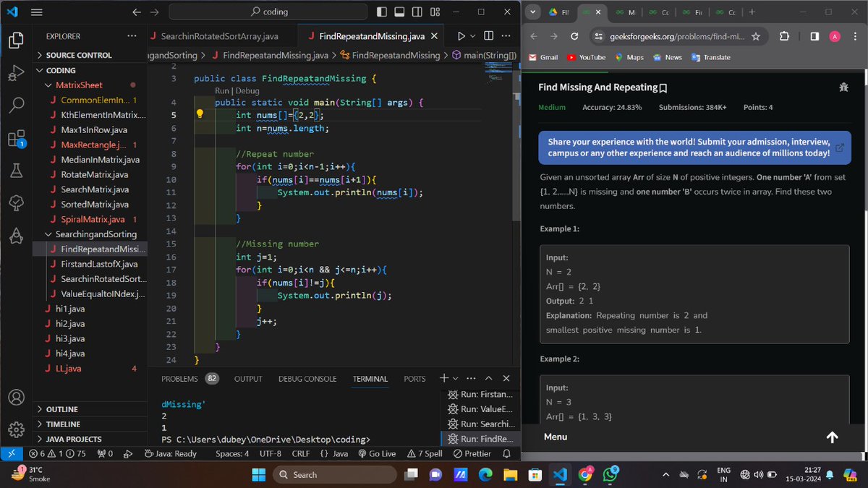Screen dimensions: 868x488
Task: Click the lightbulb quick fix icon
Action: (x=200, y=115)
